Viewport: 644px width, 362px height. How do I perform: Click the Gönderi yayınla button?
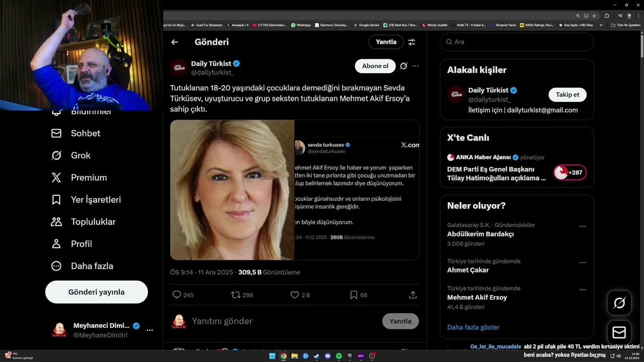[97, 292]
